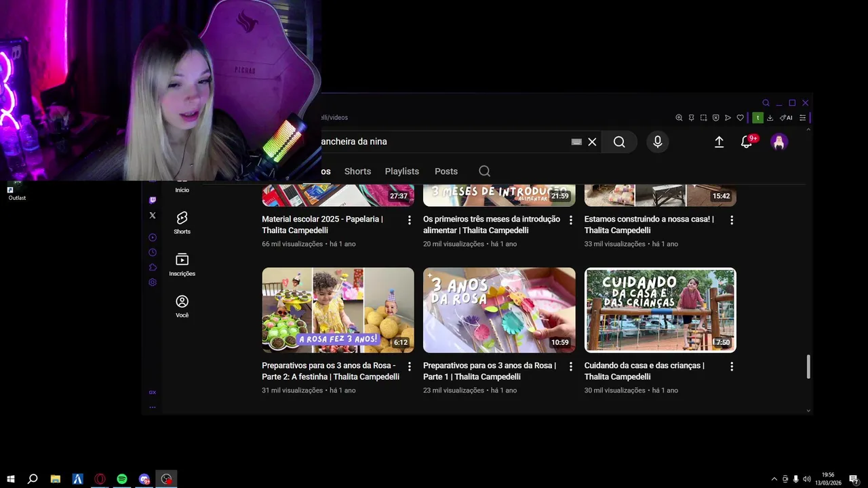868x488 pixels.
Task: Open Os primeiros três meses da introdução alimentar title
Action: [x=492, y=224]
